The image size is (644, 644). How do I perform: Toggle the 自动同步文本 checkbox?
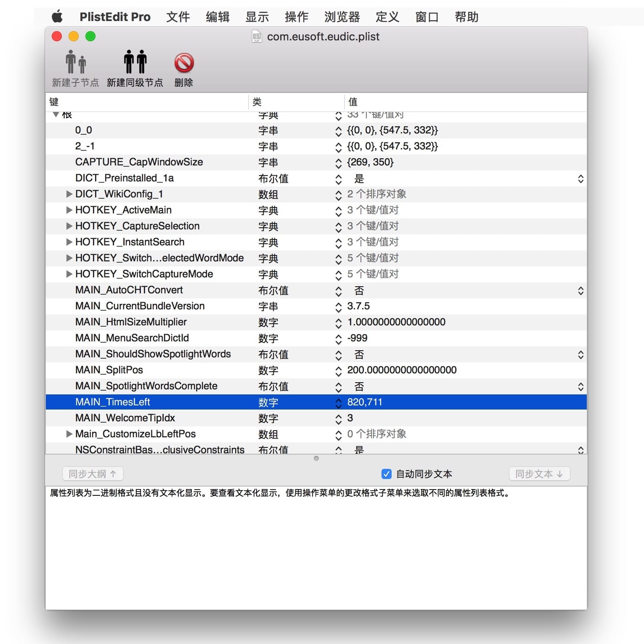[386, 474]
